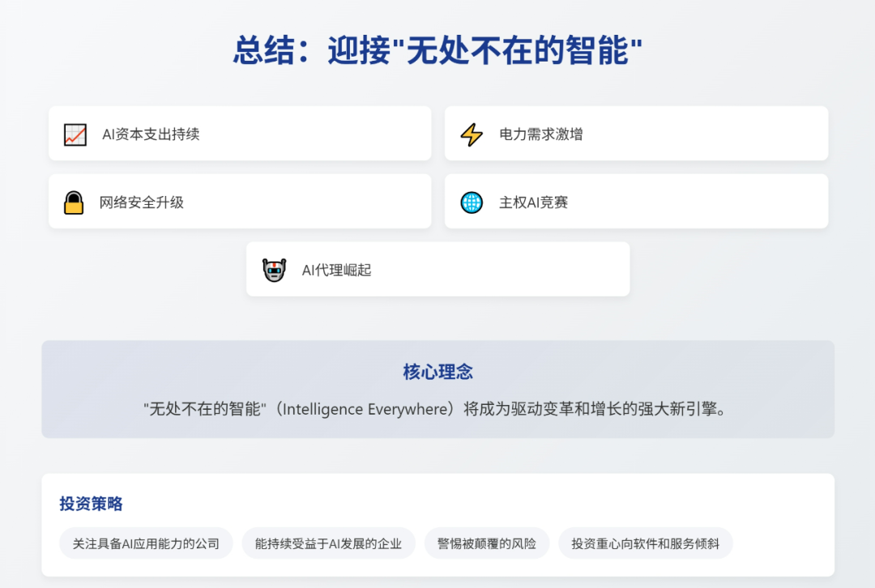Select the AI代理崛起 card text
The height and width of the screenshot is (588, 875).
click(336, 271)
